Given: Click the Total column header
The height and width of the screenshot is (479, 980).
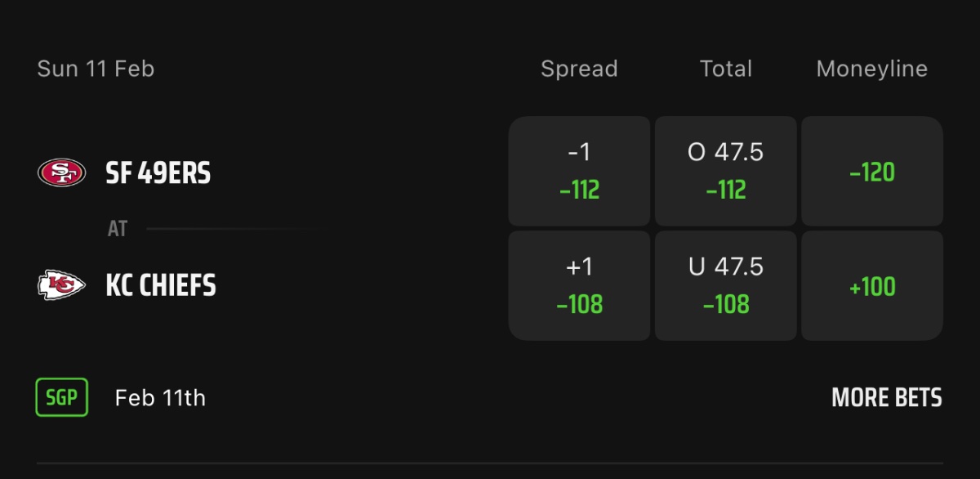Looking at the screenshot, I should pos(725,69).
